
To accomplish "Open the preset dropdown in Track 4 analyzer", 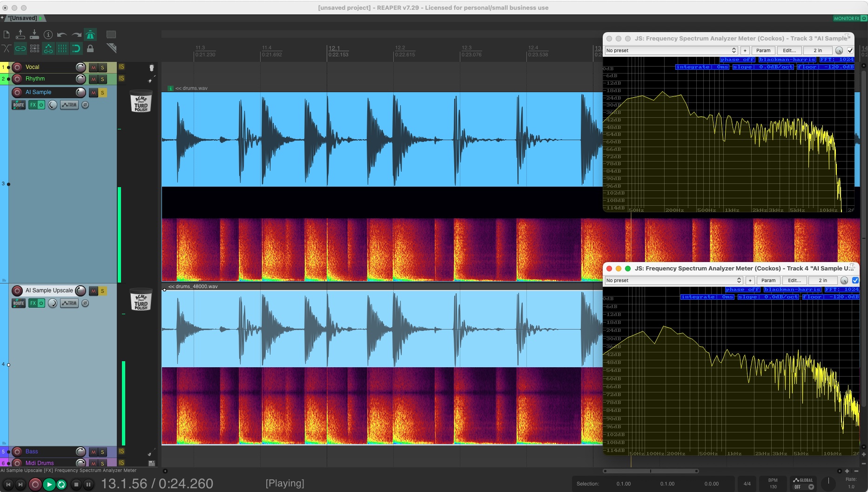I will point(674,280).
